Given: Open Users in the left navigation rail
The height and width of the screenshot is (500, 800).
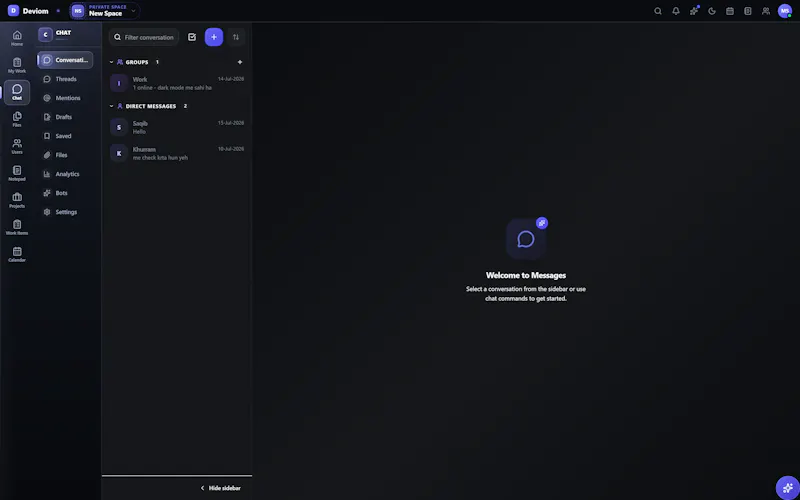Looking at the screenshot, I should [17, 146].
